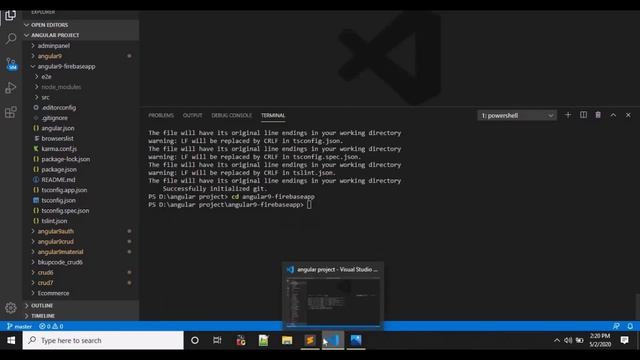Open the tsconfig.spec.json file
Image resolution: width=640 pixels, height=360 pixels.
[x=81, y=211]
